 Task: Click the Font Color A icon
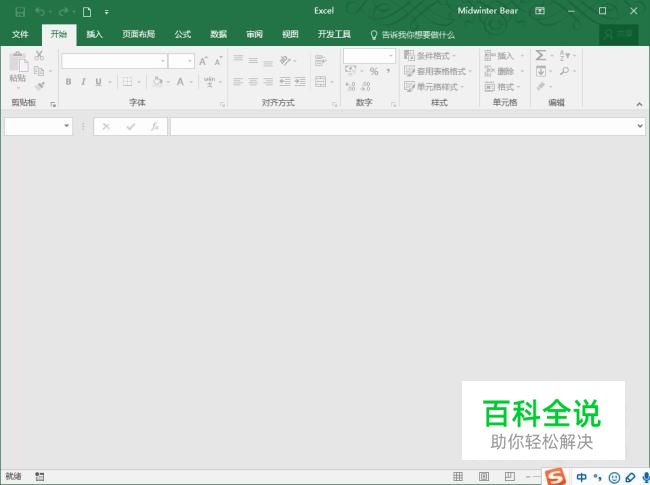click(x=180, y=82)
